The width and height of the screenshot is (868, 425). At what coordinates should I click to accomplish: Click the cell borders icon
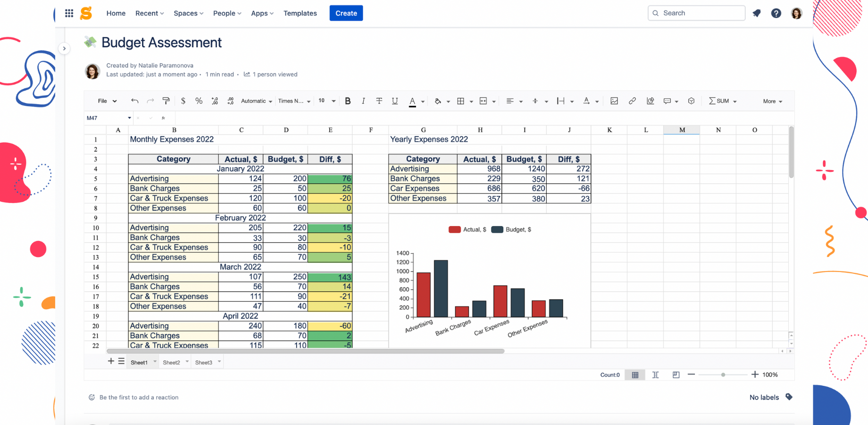461,101
